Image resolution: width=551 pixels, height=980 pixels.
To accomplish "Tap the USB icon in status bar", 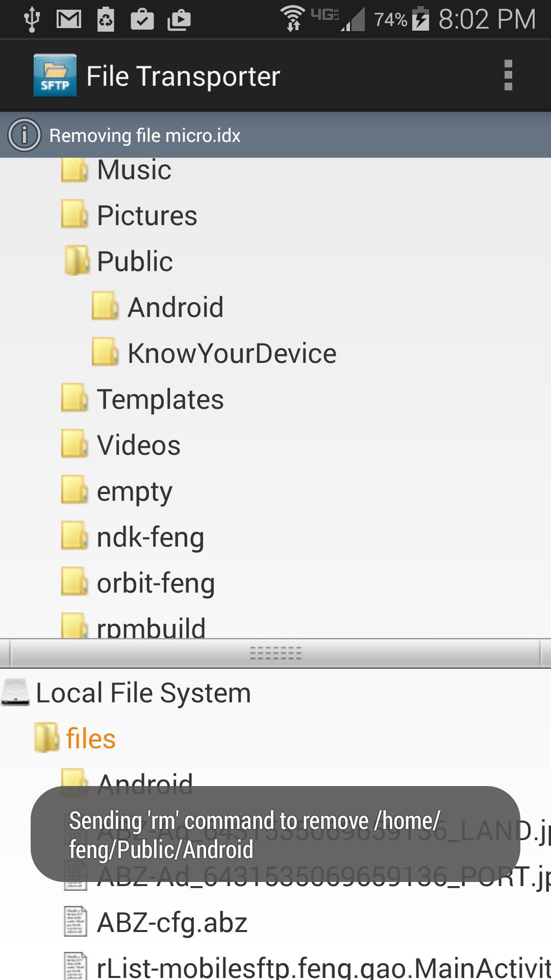I will point(32,19).
